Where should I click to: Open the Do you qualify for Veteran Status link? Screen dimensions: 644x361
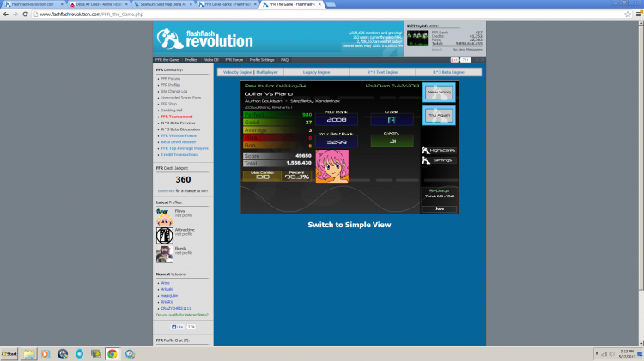[x=182, y=315]
